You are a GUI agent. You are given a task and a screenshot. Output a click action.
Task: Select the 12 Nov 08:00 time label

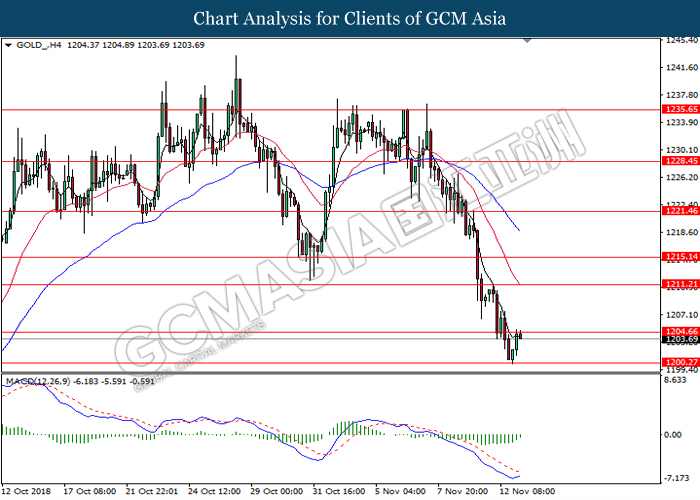point(527,491)
